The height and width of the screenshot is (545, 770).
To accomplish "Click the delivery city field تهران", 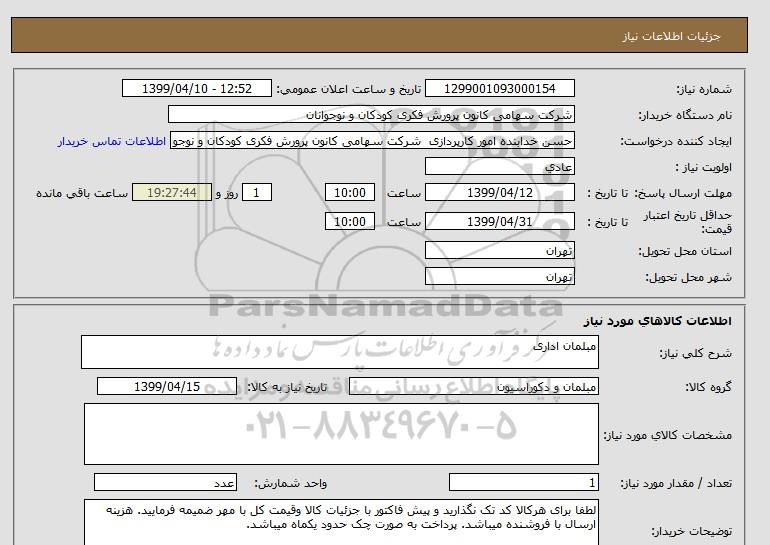I will tap(499, 276).
